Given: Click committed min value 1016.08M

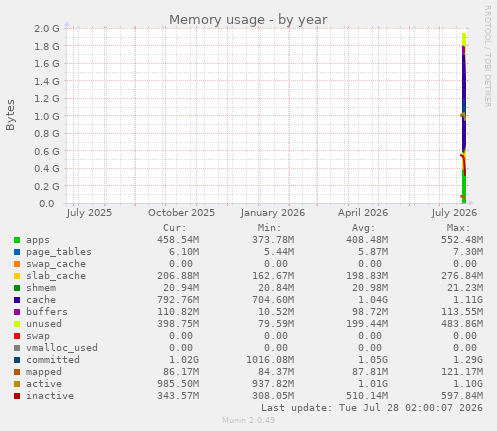Looking at the screenshot, I should 270,360.
